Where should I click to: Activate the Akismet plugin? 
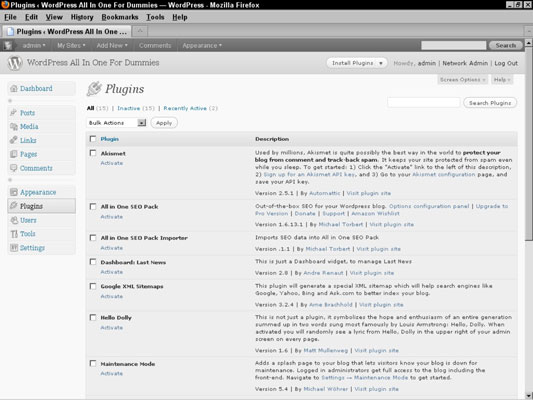[111, 163]
